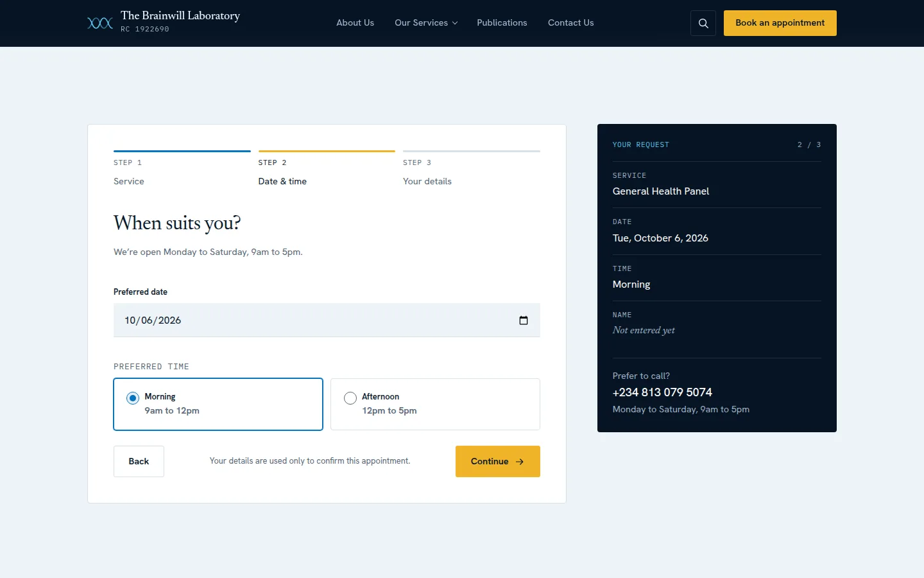
Task: Click the Tue, October 6, 2026 date
Action: [660, 238]
